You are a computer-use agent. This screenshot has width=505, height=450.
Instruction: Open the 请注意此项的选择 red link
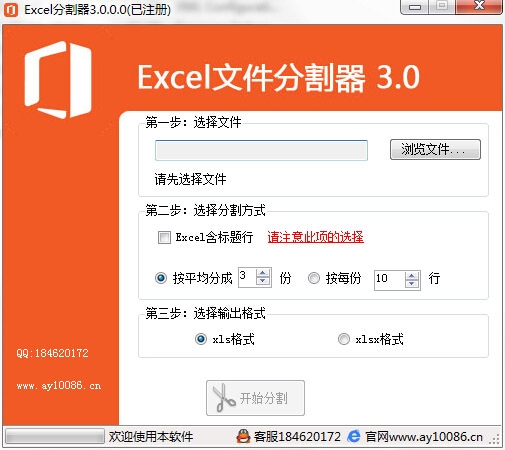pos(315,237)
